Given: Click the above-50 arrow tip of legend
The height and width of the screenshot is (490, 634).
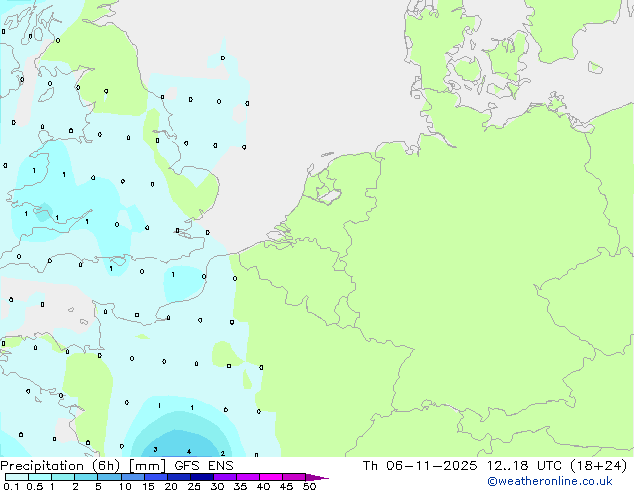Looking at the screenshot, I should (317, 477).
